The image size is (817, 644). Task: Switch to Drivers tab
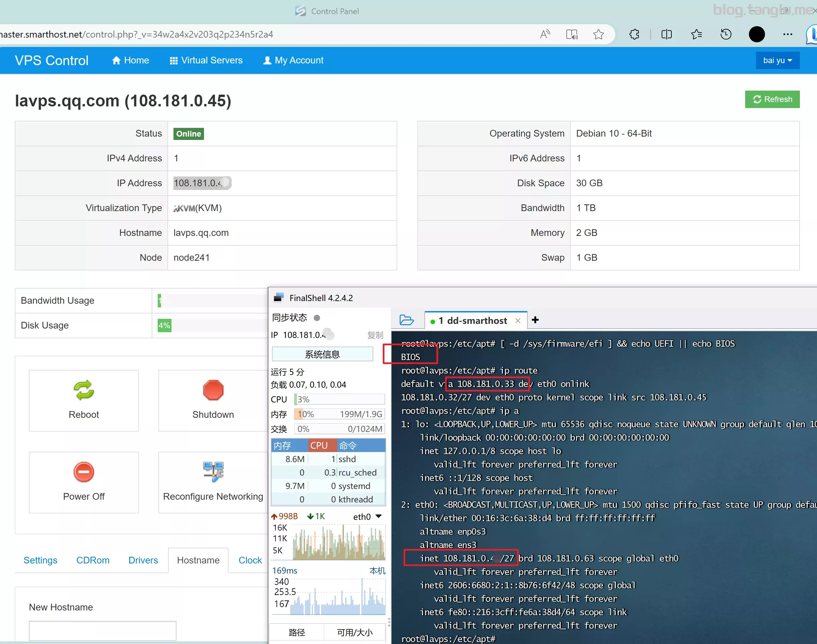click(x=143, y=560)
